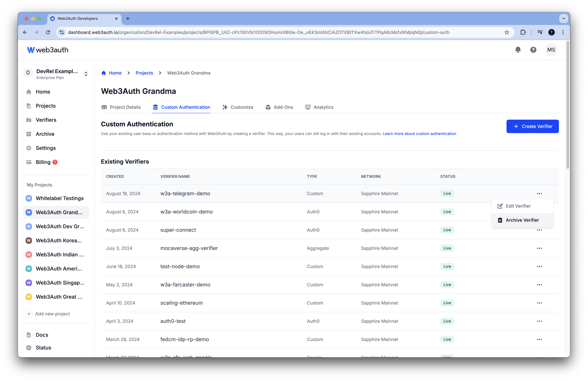588x381 pixels.
Task: Open the notifications bell
Action: 518,50
